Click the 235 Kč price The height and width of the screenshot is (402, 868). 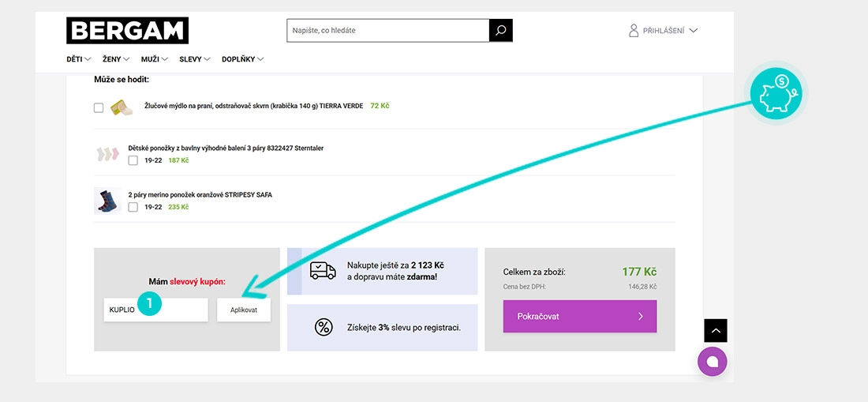(178, 207)
